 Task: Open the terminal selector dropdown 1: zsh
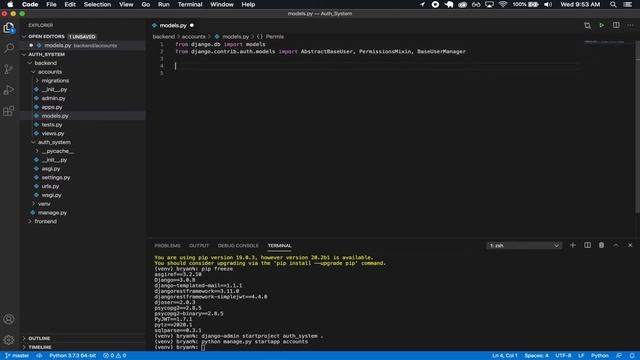click(x=524, y=245)
